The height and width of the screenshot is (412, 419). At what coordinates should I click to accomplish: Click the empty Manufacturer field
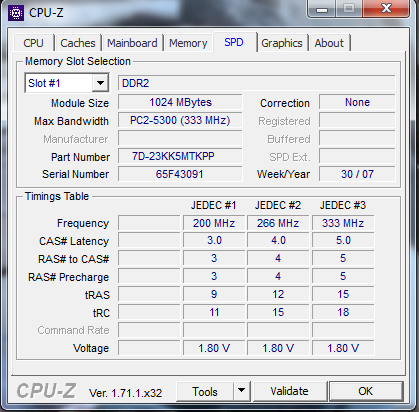click(x=180, y=138)
